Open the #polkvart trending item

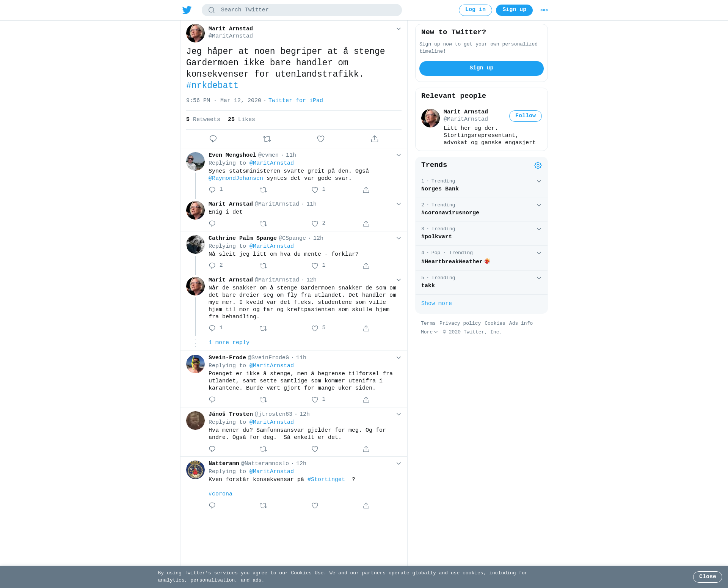[x=482, y=234]
